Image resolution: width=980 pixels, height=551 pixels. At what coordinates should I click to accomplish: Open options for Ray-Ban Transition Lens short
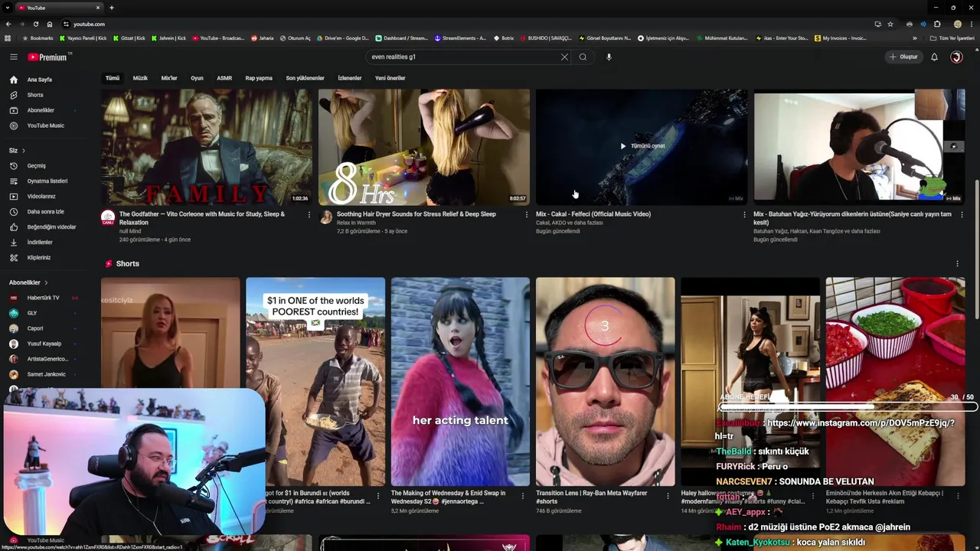pyautogui.click(x=668, y=497)
